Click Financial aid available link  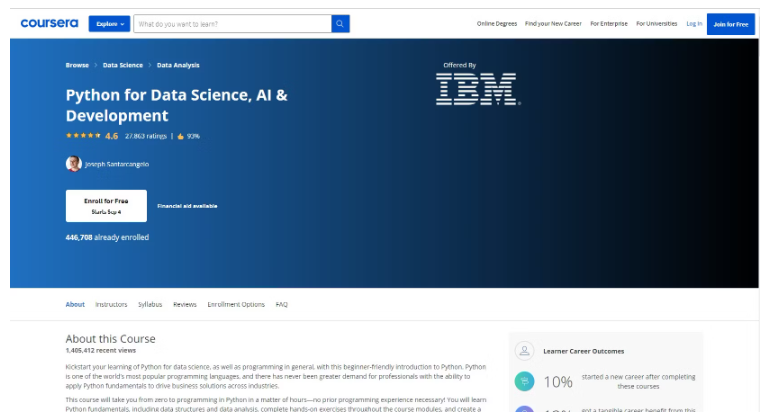[x=187, y=206]
